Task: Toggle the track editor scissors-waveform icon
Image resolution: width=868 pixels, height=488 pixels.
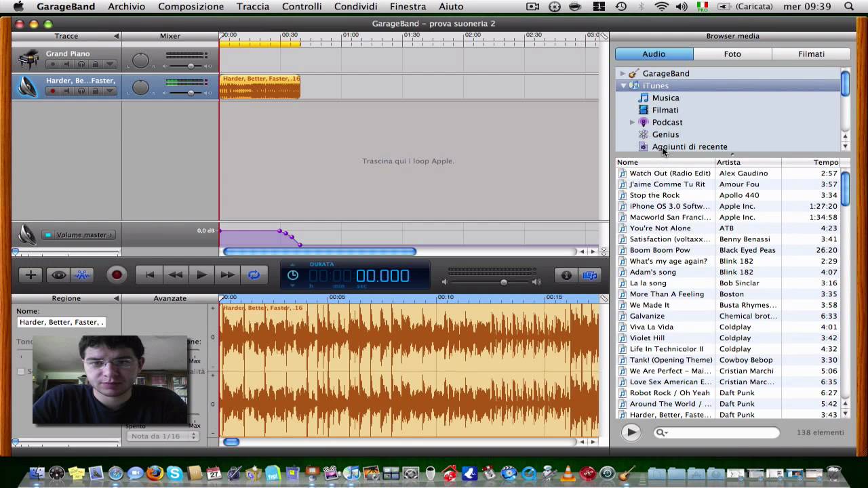Action: pyautogui.click(x=82, y=274)
